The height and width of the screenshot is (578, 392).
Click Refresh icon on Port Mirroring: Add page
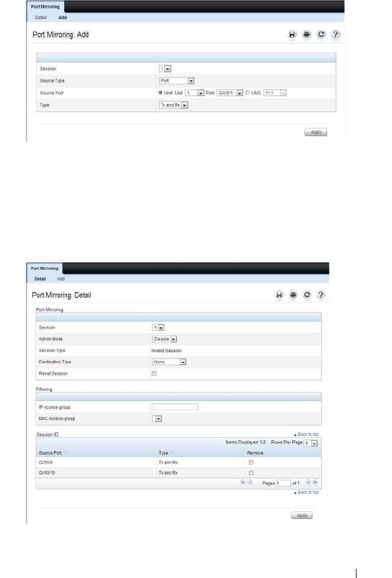[321, 35]
